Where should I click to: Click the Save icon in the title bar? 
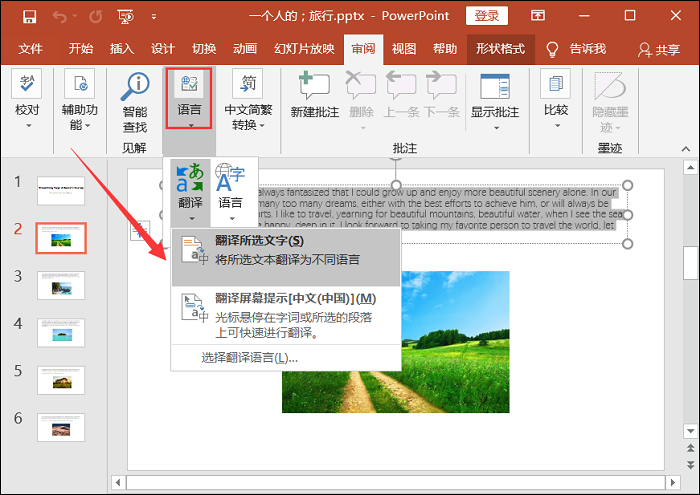tap(29, 17)
